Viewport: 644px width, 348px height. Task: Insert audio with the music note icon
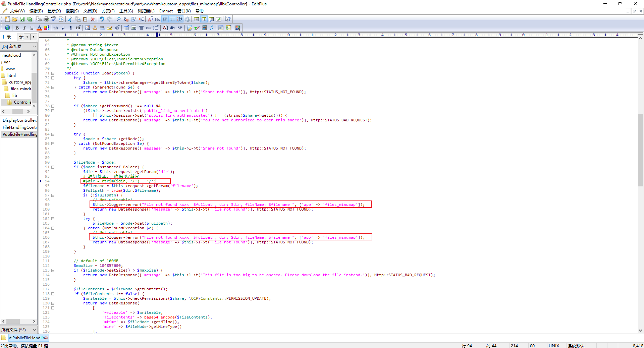pyautogui.click(x=212, y=28)
